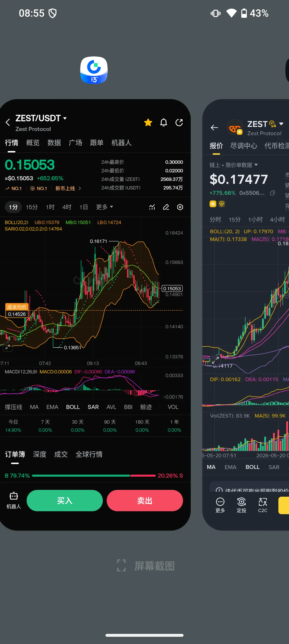Tap the current price tag 0.15053 on chart

coord(172,288)
